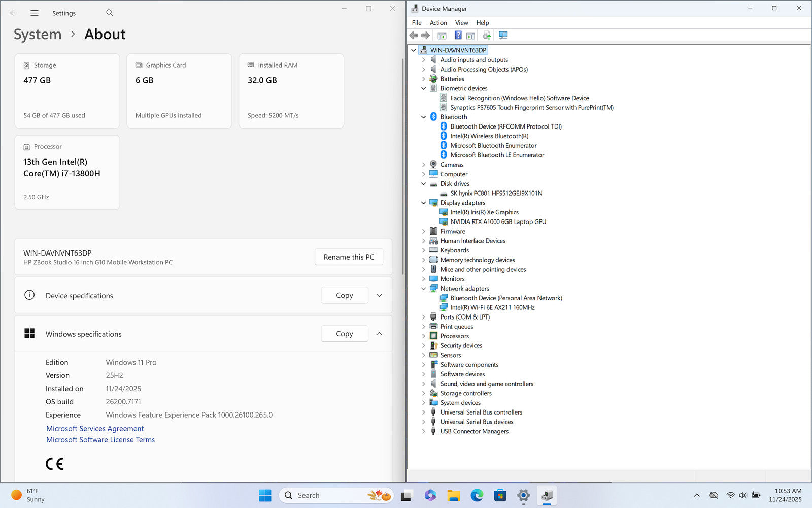The width and height of the screenshot is (812, 508).
Task: Click Scan for hardware changes toolbar icon
Action: coord(503,35)
